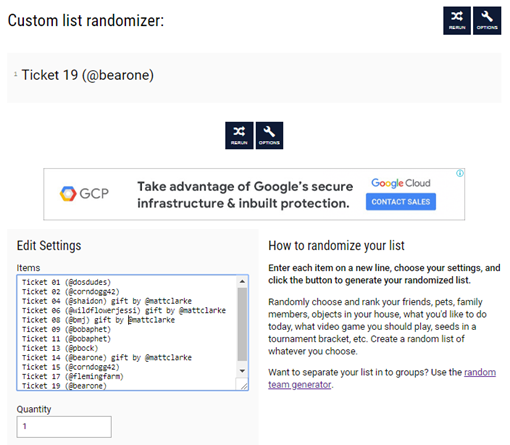
Task: Click the center Rerun shuffle button
Action: [x=239, y=135]
